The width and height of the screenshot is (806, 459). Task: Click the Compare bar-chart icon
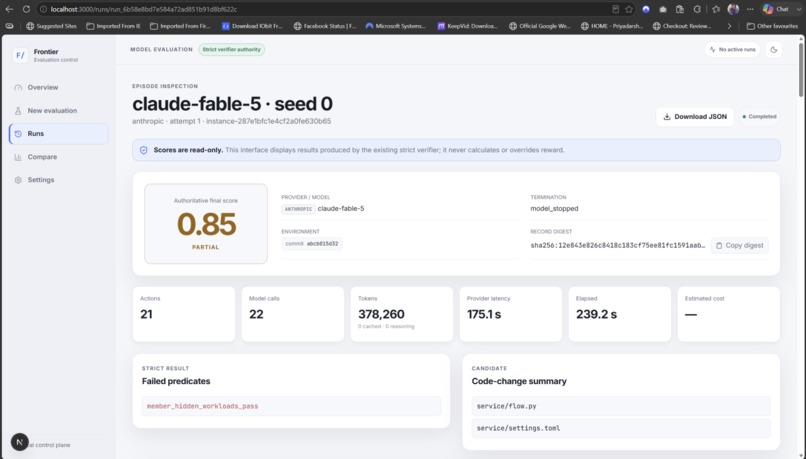click(x=18, y=157)
